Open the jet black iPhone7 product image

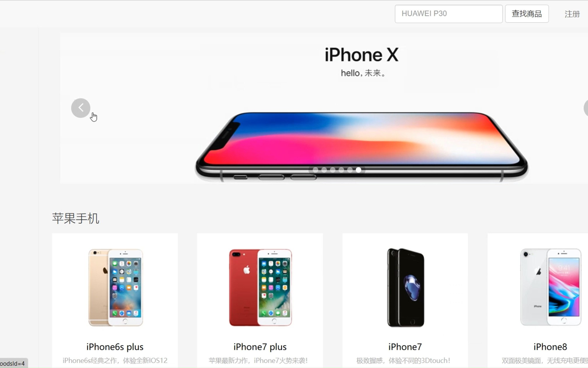coord(405,287)
